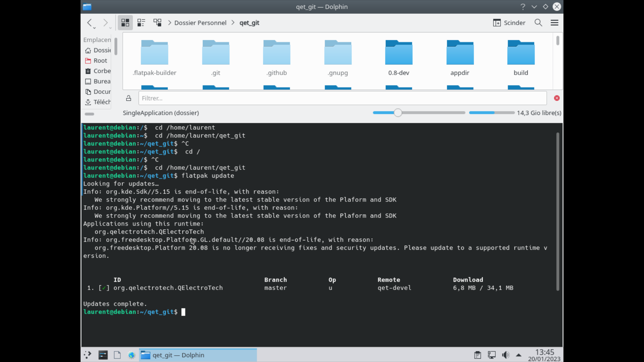Open clipboard tray icon
Viewport: 644px width, 362px height.
pos(478,355)
